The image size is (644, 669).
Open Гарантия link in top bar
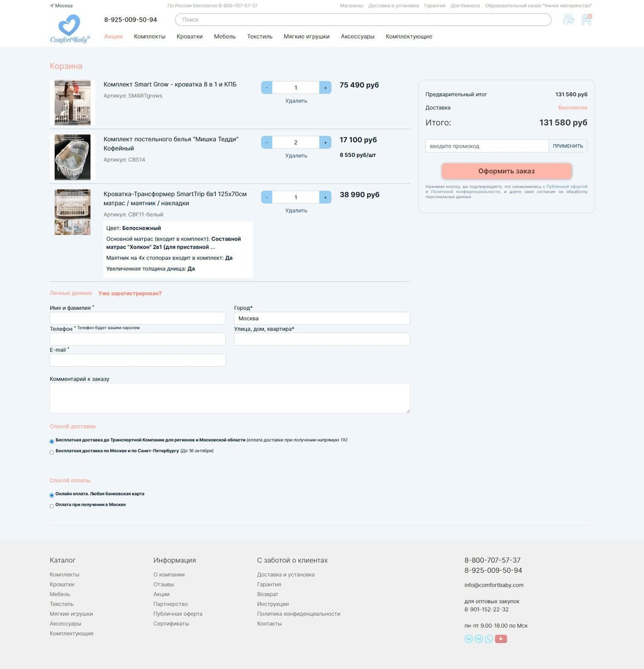point(434,6)
